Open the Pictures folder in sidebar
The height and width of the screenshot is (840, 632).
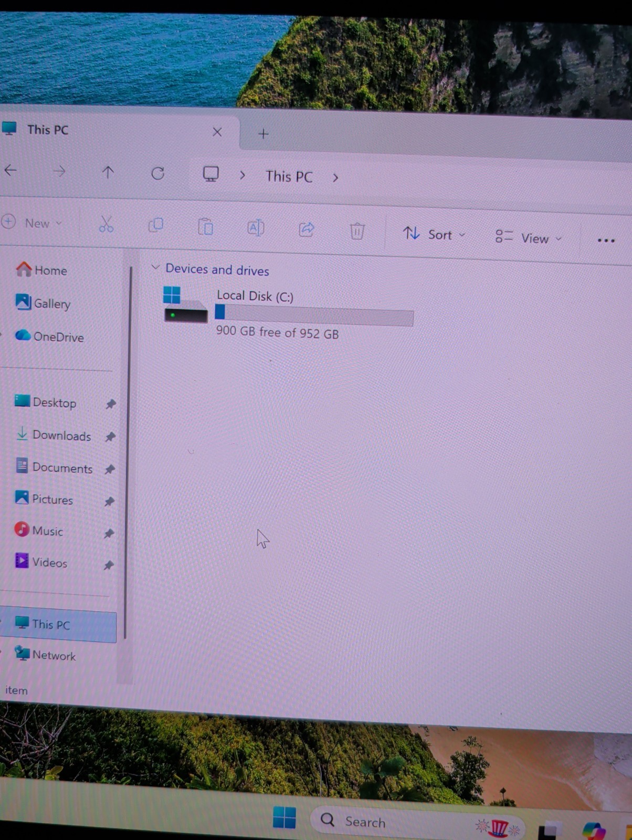44,498
